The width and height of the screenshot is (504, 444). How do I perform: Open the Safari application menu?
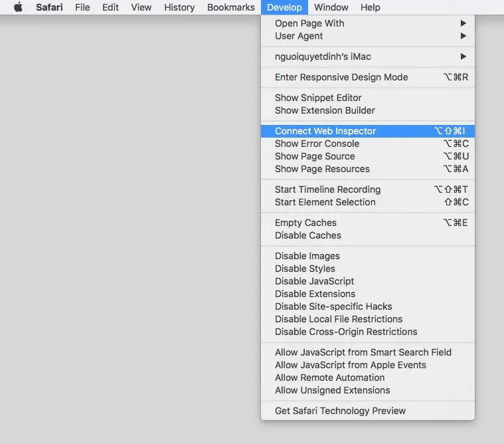[x=49, y=7]
